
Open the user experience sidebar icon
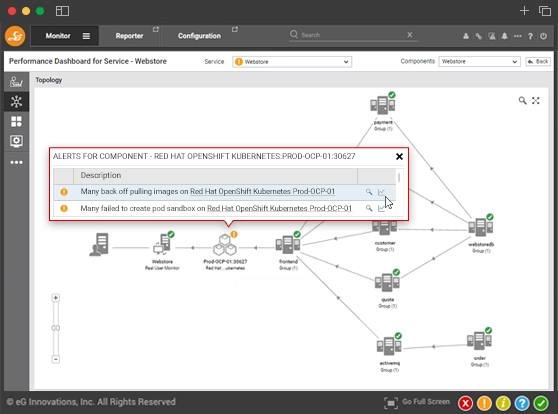[16, 82]
